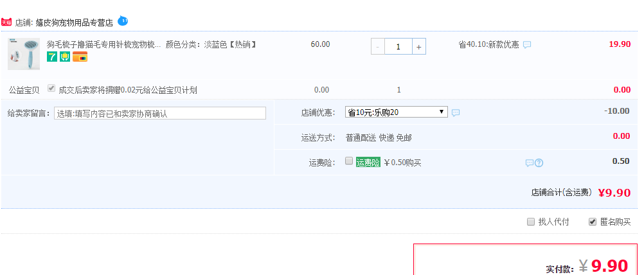Click the green shield guarantee badge
644x275 pixels.
[65, 57]
